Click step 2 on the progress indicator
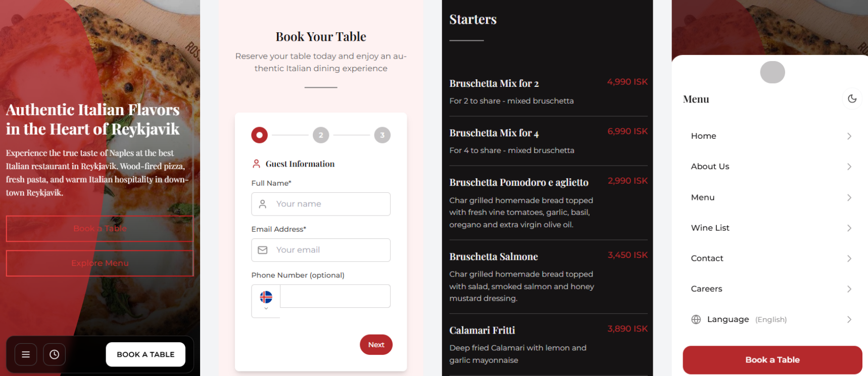Screen dimensions: 868x376 coord(320,135)
